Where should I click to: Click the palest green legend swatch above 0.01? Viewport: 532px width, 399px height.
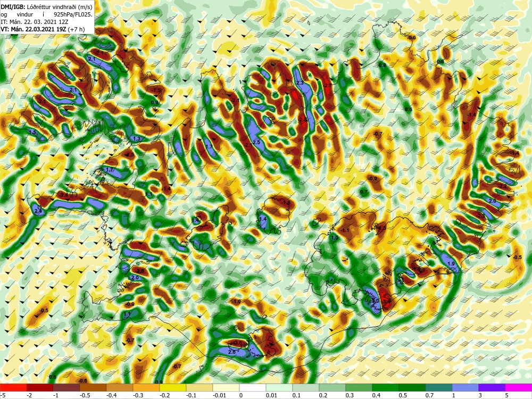[x=279, y=387]
